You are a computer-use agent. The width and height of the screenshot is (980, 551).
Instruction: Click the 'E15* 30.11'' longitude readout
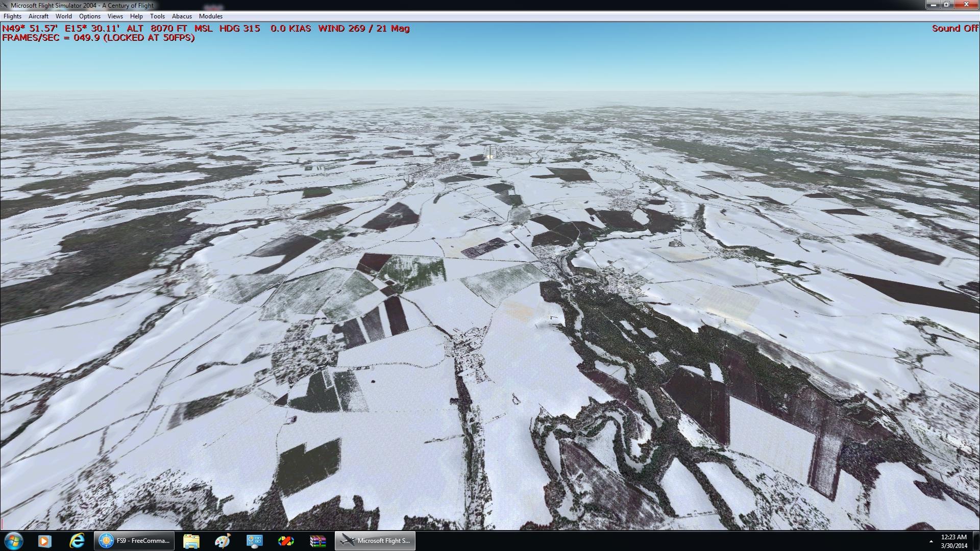[92, 29]
